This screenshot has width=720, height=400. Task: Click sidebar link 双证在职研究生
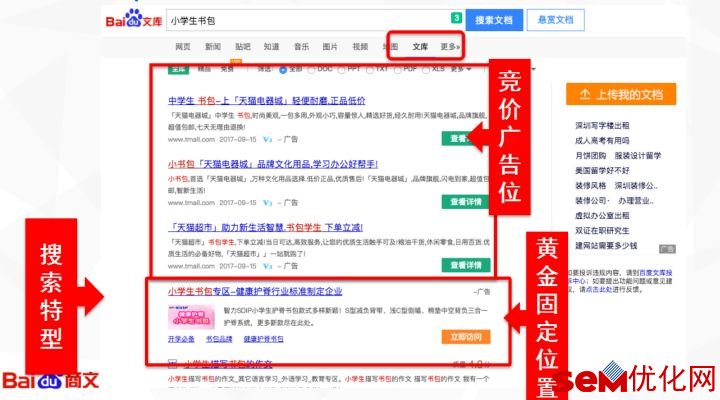tap(602, 231)
